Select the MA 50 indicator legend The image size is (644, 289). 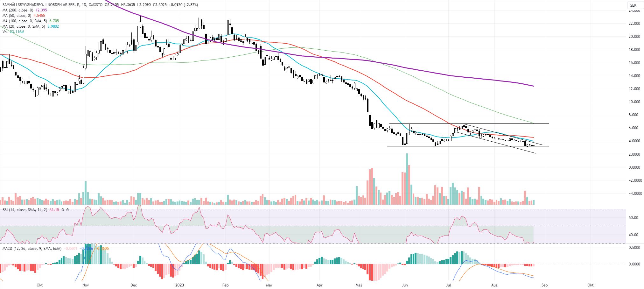pos(17,16)
